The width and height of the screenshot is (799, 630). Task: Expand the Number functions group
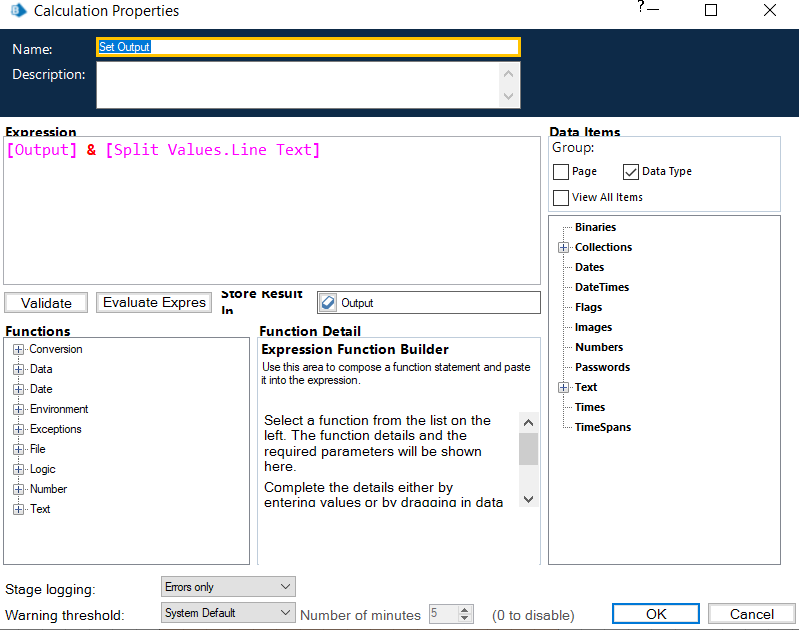click(x=18, y=489)
